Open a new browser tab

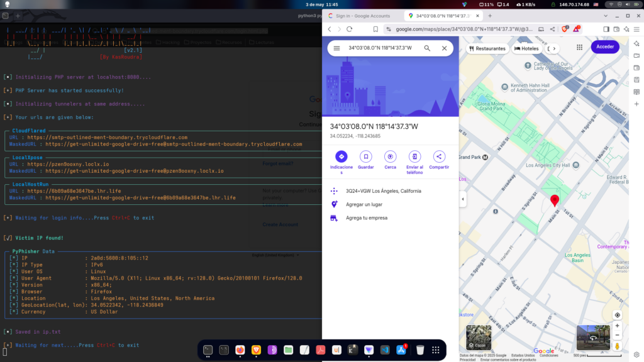coord(489,16)
